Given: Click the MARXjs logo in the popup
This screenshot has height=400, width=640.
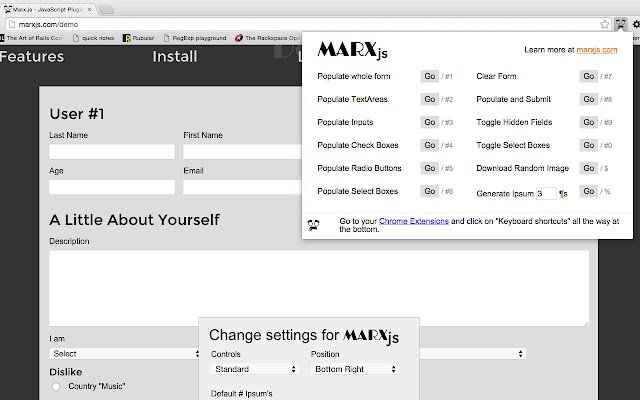Looking at the screenshot, I should 352,50.
